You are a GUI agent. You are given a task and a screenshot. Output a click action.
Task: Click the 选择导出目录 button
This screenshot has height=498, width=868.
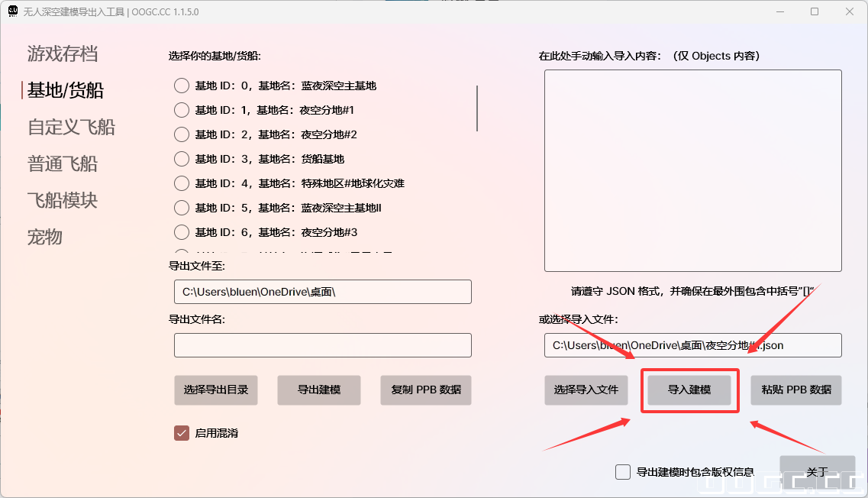coord(216,390)
